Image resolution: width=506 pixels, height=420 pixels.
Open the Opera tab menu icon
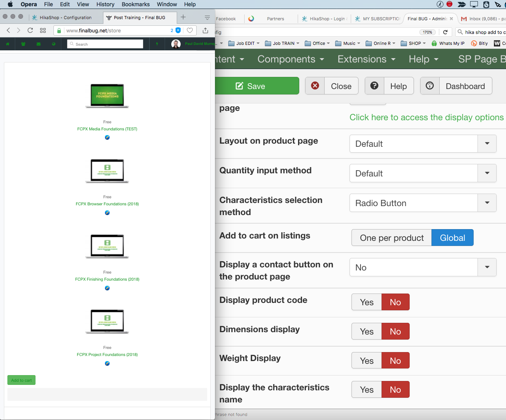tap(207, 18)
